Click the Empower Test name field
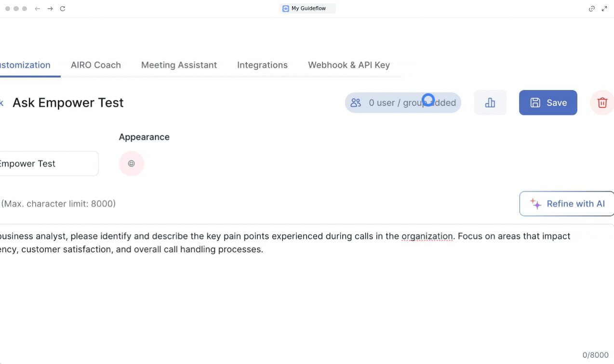This screenshot has width=614, height=364. click(x=47, y=164)
